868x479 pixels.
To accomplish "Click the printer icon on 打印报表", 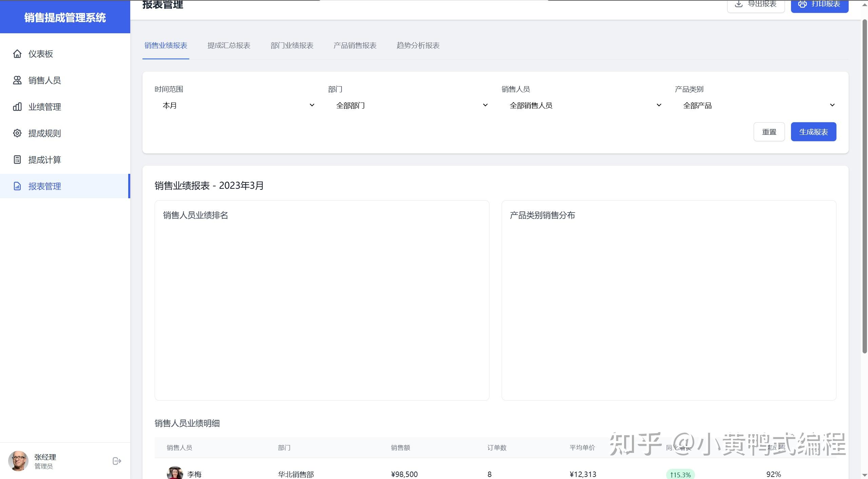I will 803,4.
